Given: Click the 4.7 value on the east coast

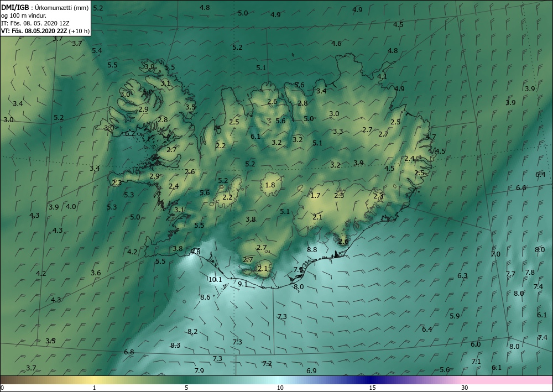Looking at the screenshot, I should [x=431, y=137].
